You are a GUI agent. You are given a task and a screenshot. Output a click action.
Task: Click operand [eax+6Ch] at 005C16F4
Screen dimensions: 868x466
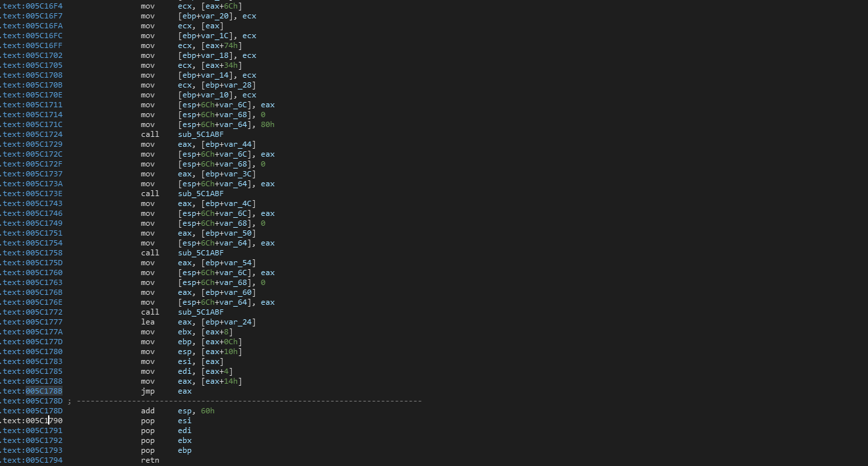[222, 6]
